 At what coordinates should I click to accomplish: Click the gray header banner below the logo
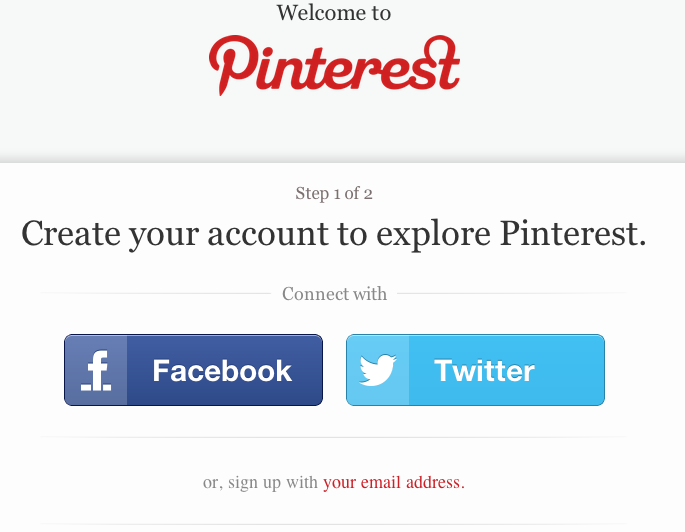coord(342,131)
